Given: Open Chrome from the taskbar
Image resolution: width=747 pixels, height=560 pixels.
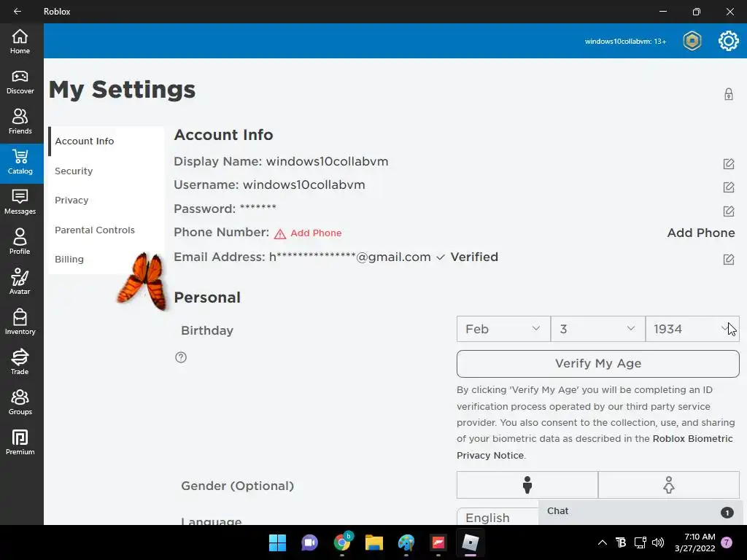Looking at the screenshot, I should [x=342, y=542].
